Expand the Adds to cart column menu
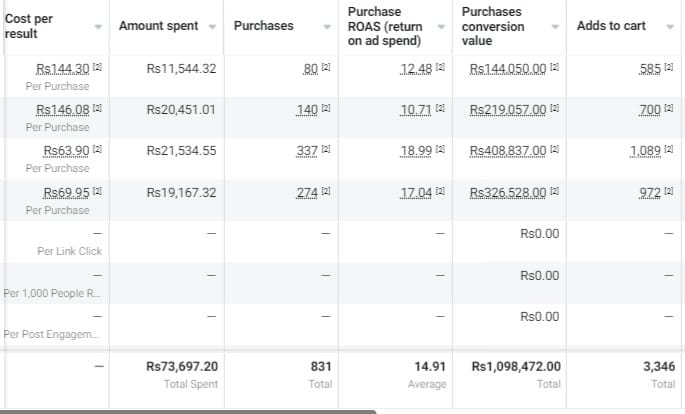This screenshot has width=685, height=414. click(x=670, y=26)
